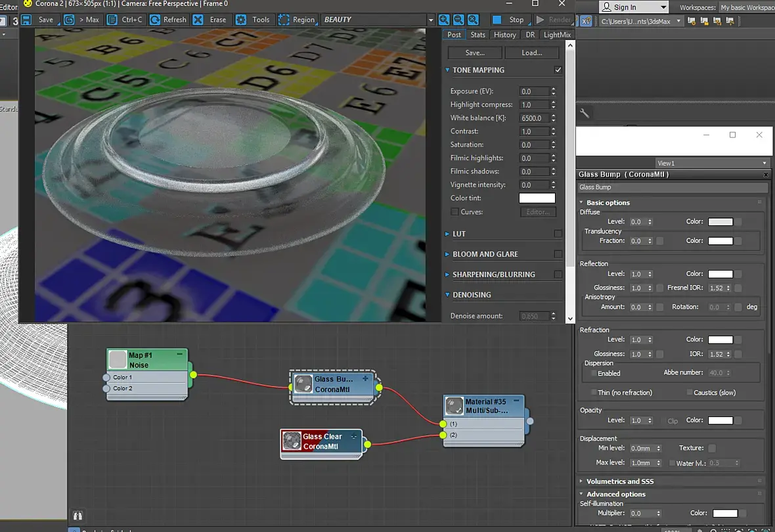The height and width of the screenshot is (532, 775).
Task: Click the zoom in magnifier icon
Action: 444,20
